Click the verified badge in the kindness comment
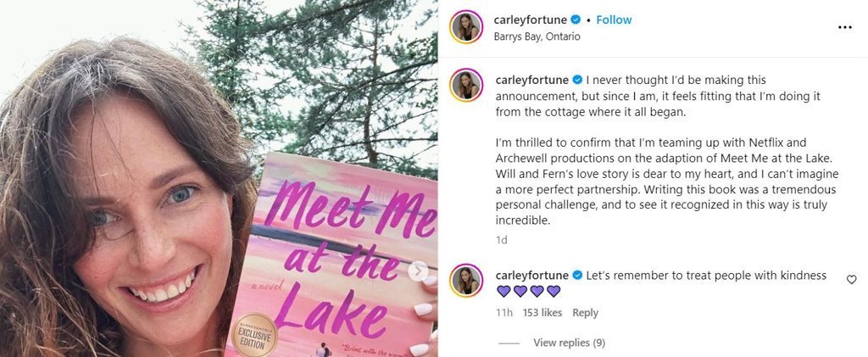 [x=577, y=275]
